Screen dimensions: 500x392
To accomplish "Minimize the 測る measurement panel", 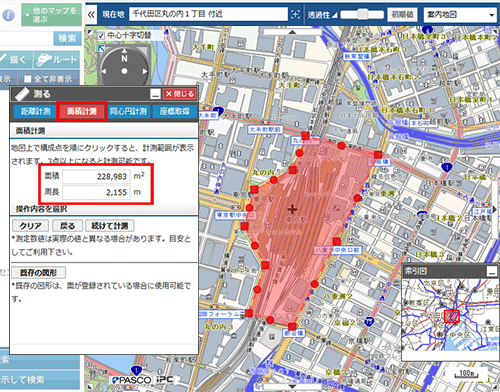I will point(155,94).
